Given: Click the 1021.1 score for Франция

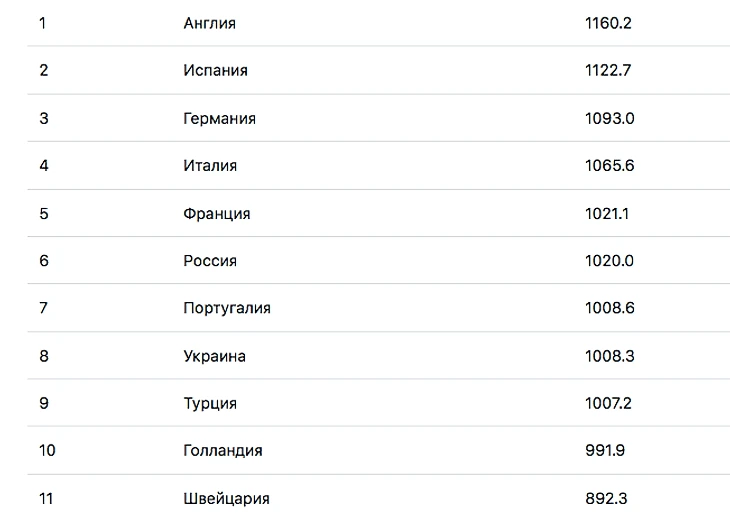Looking at the screenshot, I should tap(607, 214).
